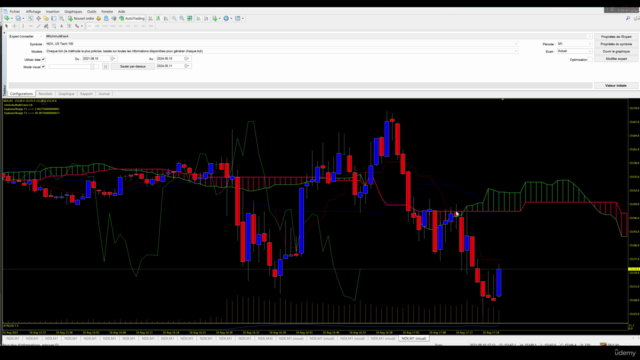The height and width of the screenshot is (360, 640).
Task: Expand the arrows tool dropdown arrow
Action: tap(82, 26)
